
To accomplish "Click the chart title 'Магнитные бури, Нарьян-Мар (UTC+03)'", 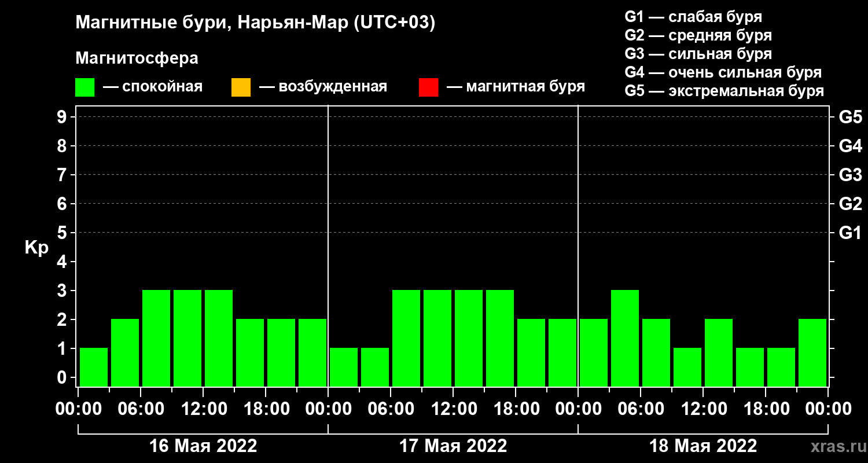I will tap(255, 24).
